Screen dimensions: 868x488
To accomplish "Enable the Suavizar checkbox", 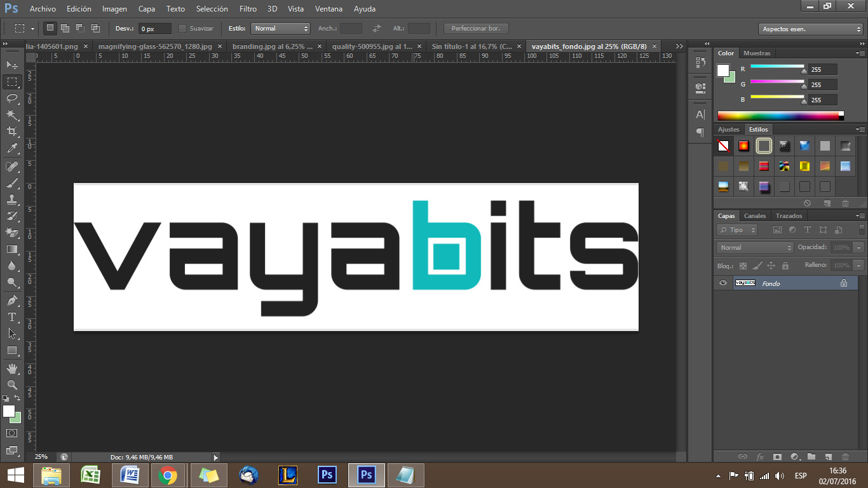I will click(182, 29).
